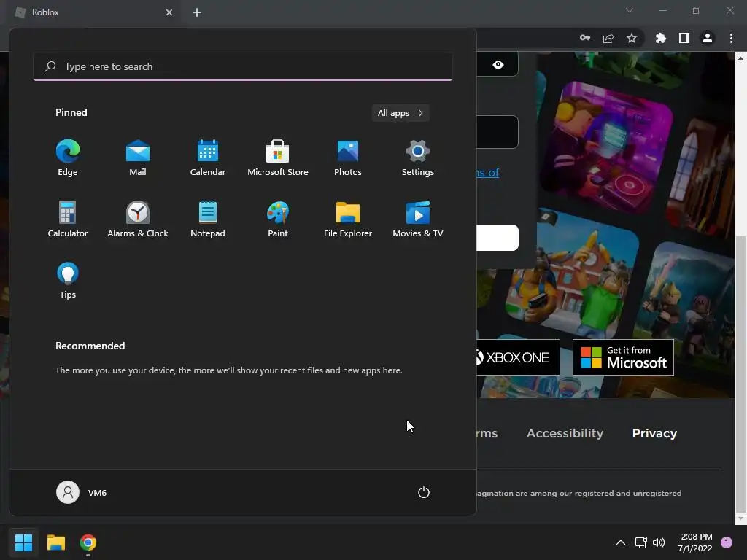Viewport: 747px width, 560px height.
Task: Open Settings from the Start menu
Action: [418, 158]
